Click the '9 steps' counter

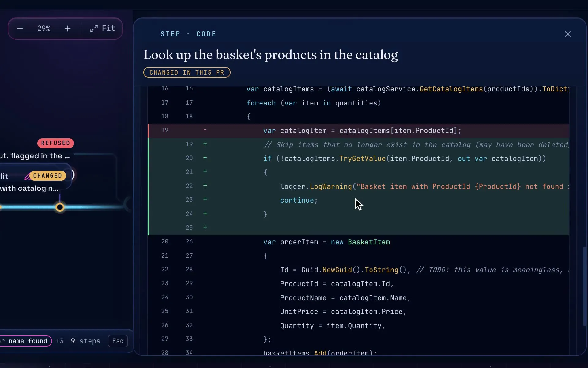click(x=85, y=341)
